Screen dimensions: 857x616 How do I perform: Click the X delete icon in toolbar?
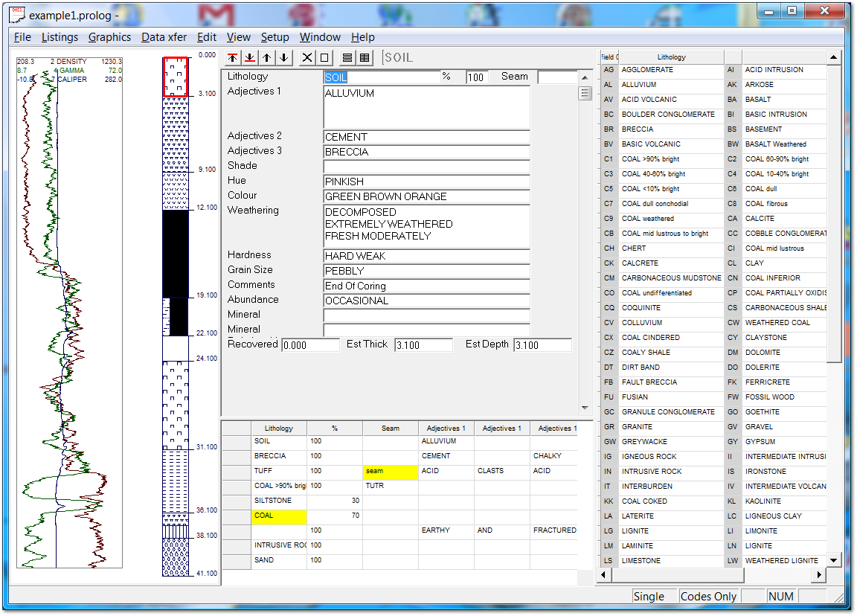pos(307,58)
